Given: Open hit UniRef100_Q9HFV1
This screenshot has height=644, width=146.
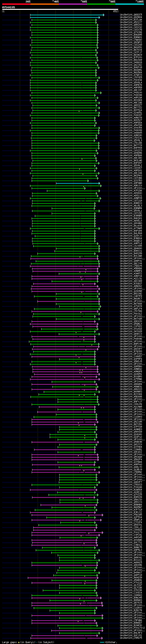Looking at the screenshot, I should [131, 261].
